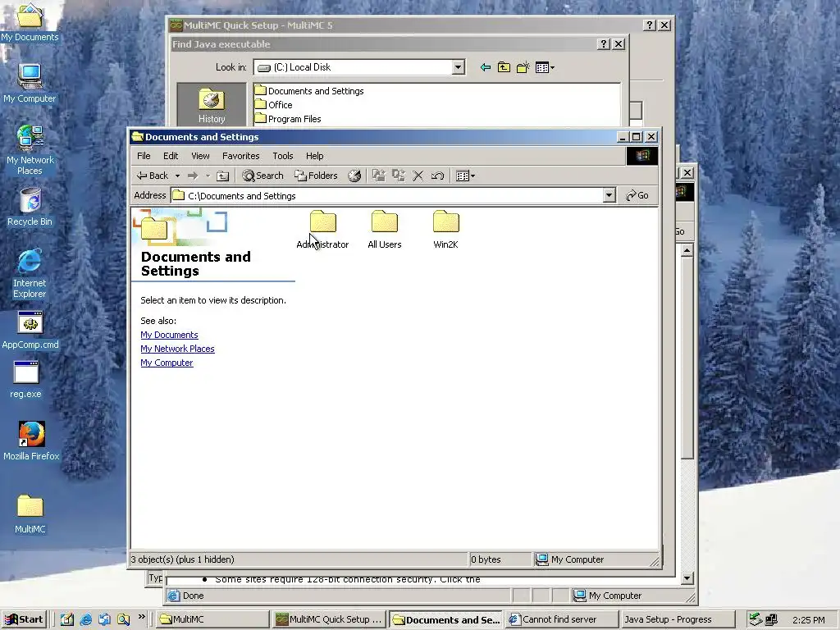Click the Address bar path field
This screenshot has height=630, width=840.
[x=394, y=196]
